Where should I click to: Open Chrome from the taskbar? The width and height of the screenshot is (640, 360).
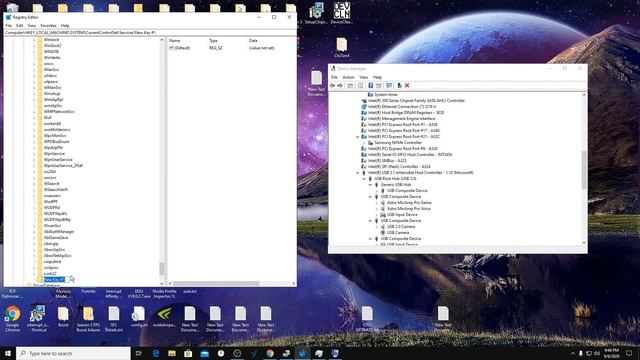point(270,353)
